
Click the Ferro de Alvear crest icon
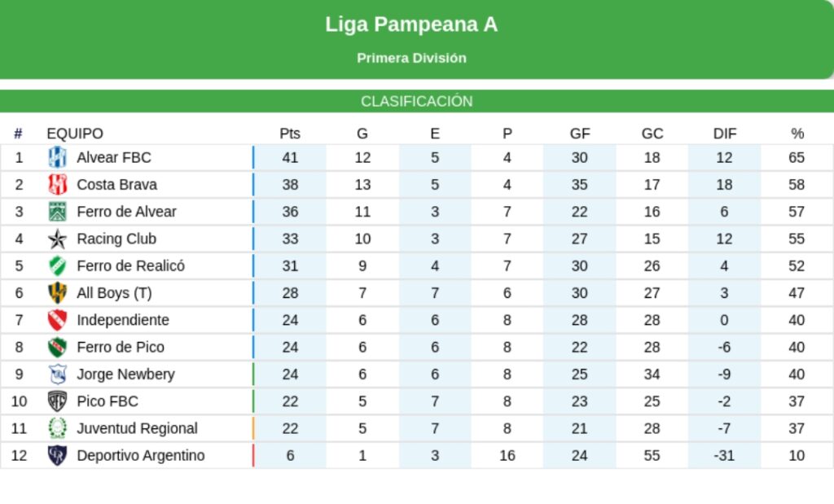[58, 212]
